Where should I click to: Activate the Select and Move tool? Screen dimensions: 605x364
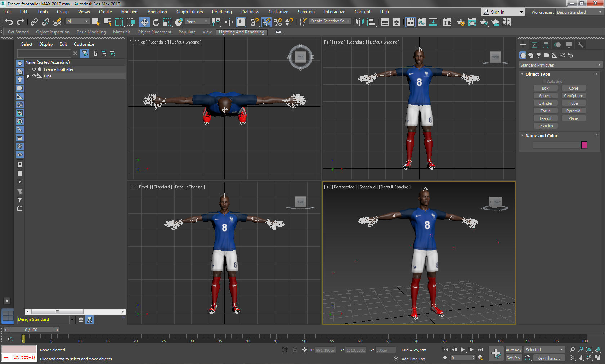coord(144,22)
